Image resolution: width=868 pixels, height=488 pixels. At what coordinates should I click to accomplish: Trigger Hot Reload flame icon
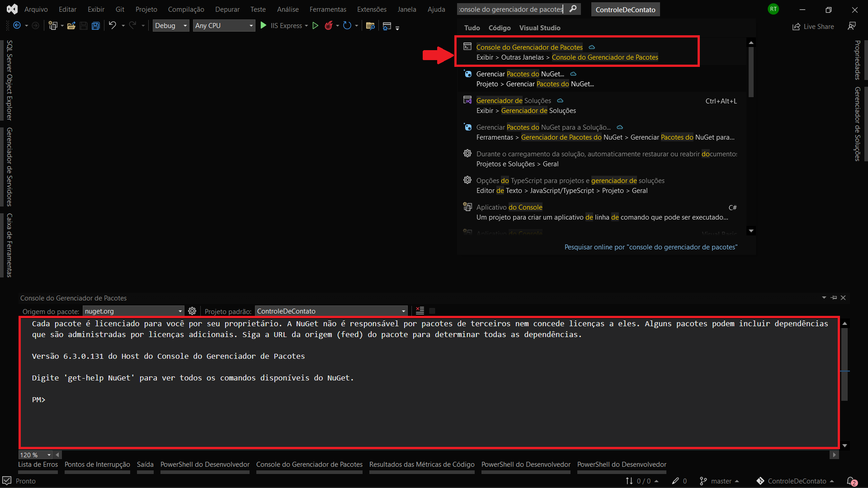329,26
